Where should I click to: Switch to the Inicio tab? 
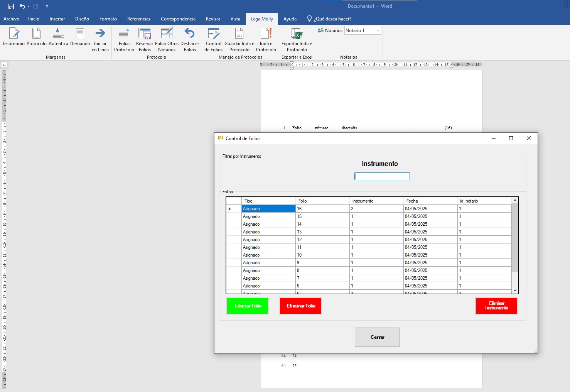click(34, 19)
